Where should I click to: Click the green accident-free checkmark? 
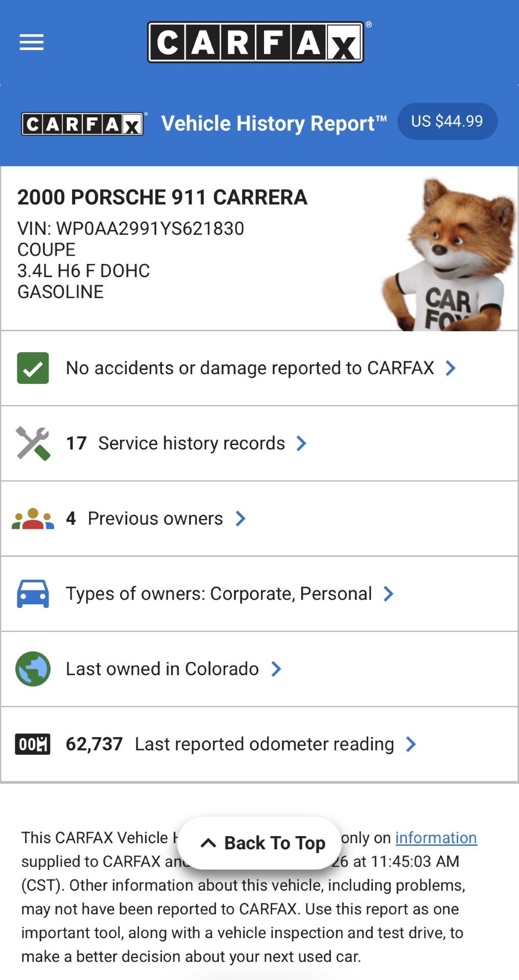[x=33, y=368]
